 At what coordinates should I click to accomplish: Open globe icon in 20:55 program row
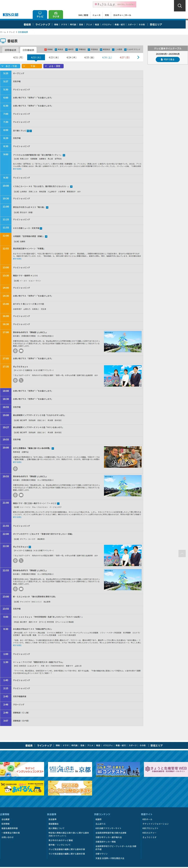15,495
